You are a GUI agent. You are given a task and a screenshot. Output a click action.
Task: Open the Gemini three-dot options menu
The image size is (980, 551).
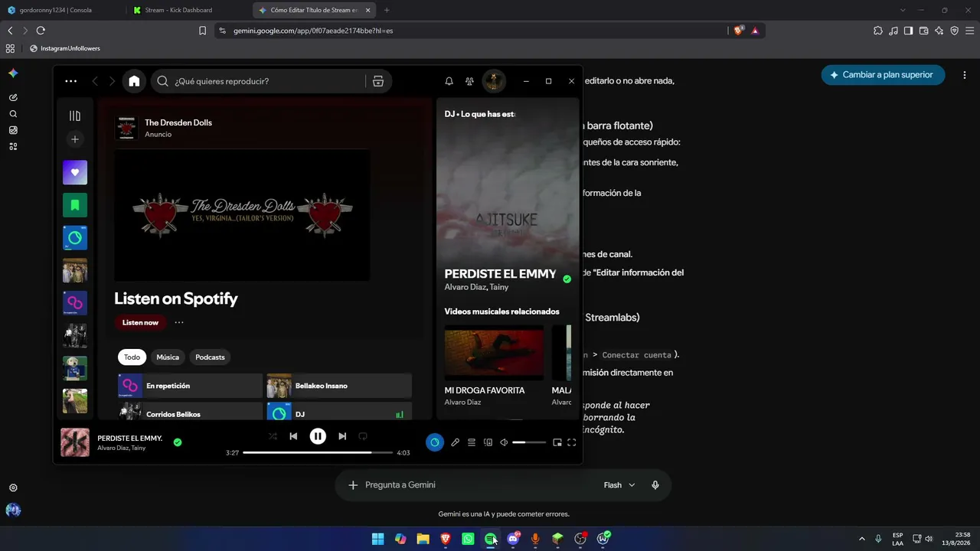point(965,75)
